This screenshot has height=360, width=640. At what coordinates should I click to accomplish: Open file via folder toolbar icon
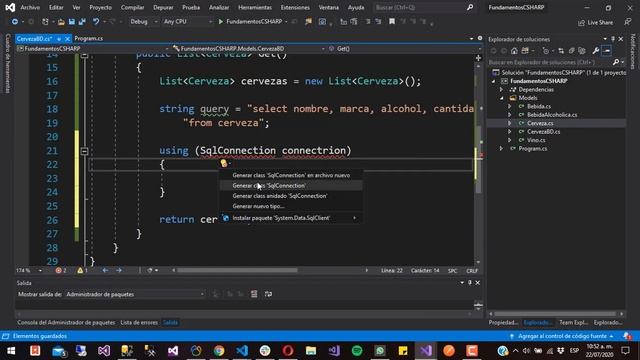pyautogui.click(x=61, y=22)
